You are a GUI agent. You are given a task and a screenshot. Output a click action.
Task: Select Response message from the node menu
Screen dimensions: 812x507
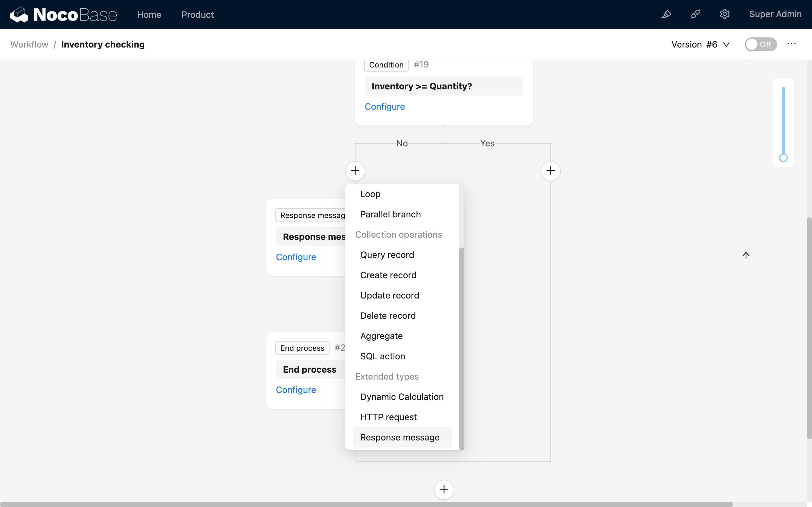(400, 437)
